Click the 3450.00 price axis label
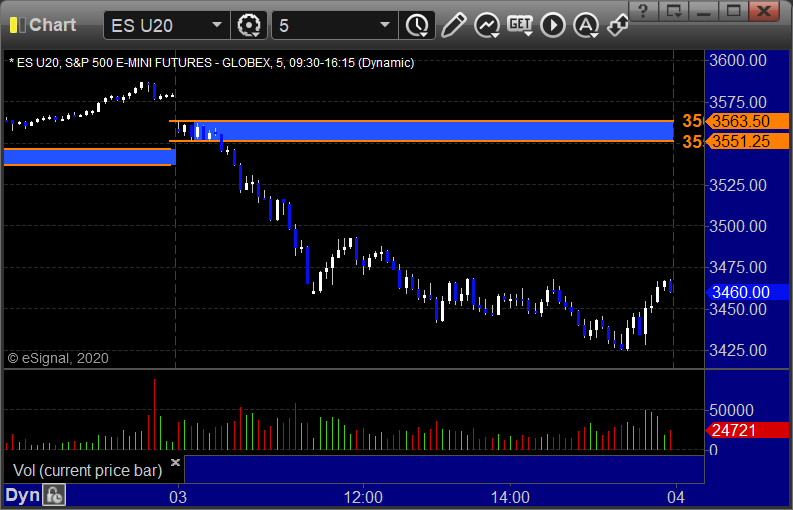Image resolution: width=793 pixels, height=510 pixels. click(738, 309)
